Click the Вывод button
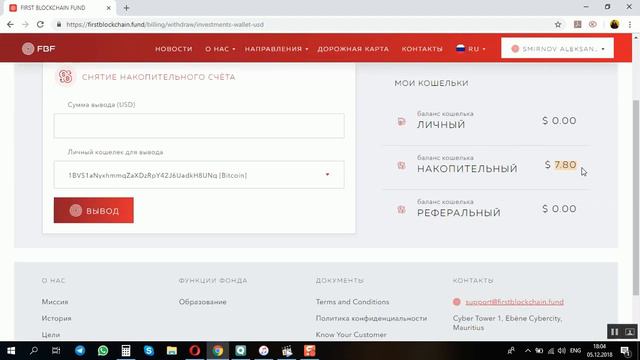Viewport: 640px width, 360px height. click(x=93, y=210)
